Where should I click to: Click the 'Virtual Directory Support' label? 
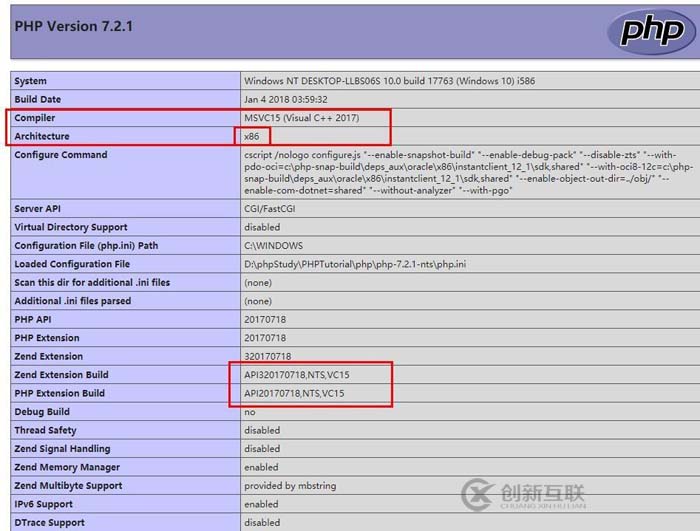[71, 227]
